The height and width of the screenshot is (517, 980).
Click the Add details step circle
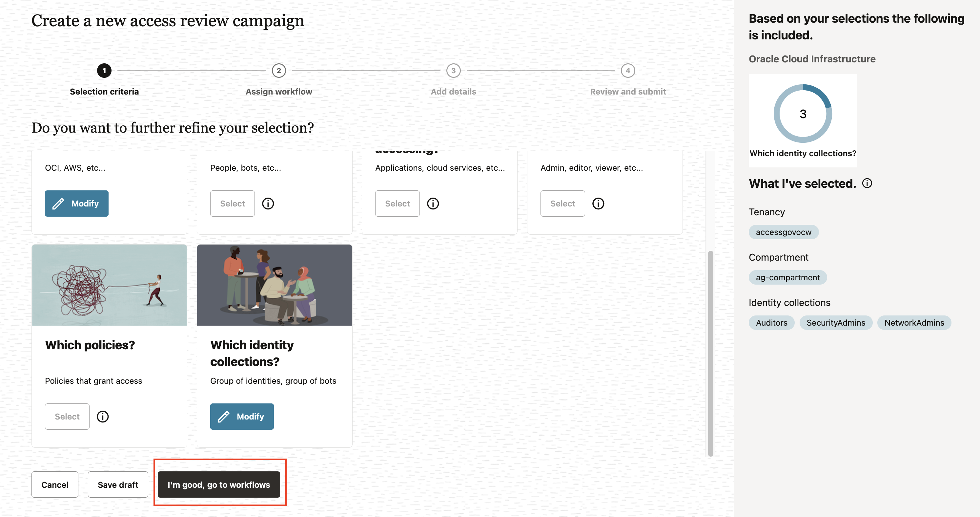pyautogui.click(x=453, y=71)
